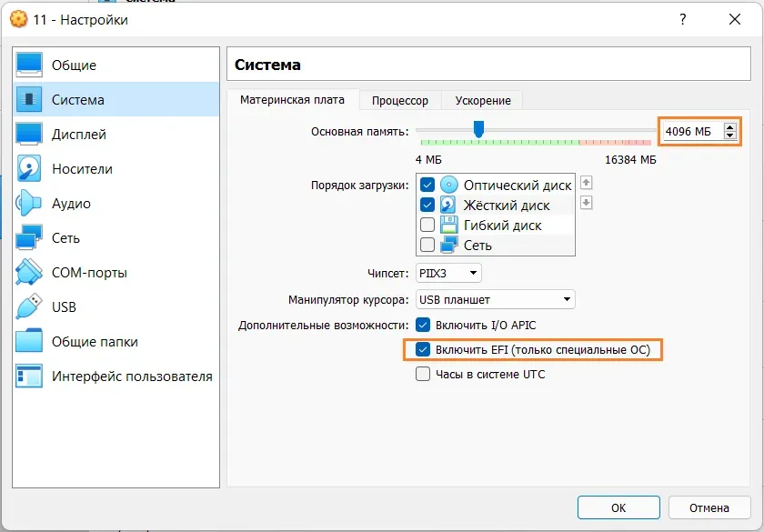Click the Аудио label in the sidebar
This screenshot has width=764, height=532.
coord(71,204)
